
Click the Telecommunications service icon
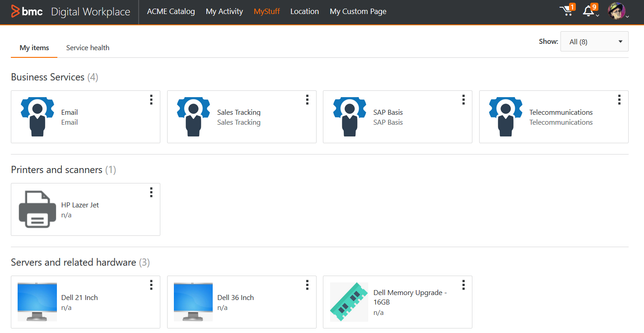point(506,117)
